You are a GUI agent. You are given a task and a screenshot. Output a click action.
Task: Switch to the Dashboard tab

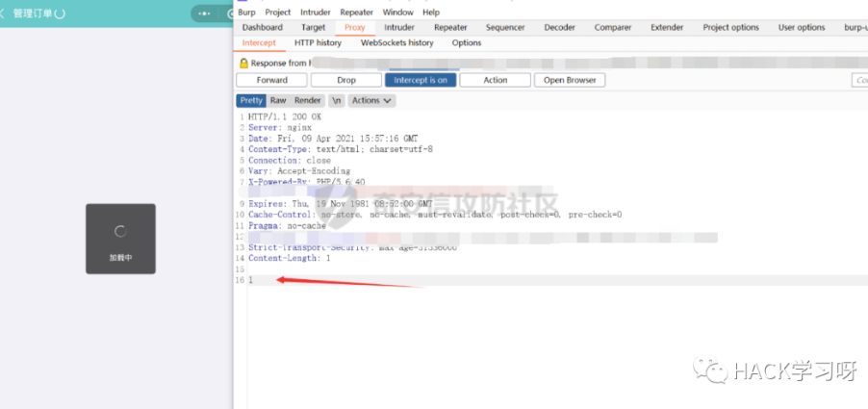click(x=263, y=27)
